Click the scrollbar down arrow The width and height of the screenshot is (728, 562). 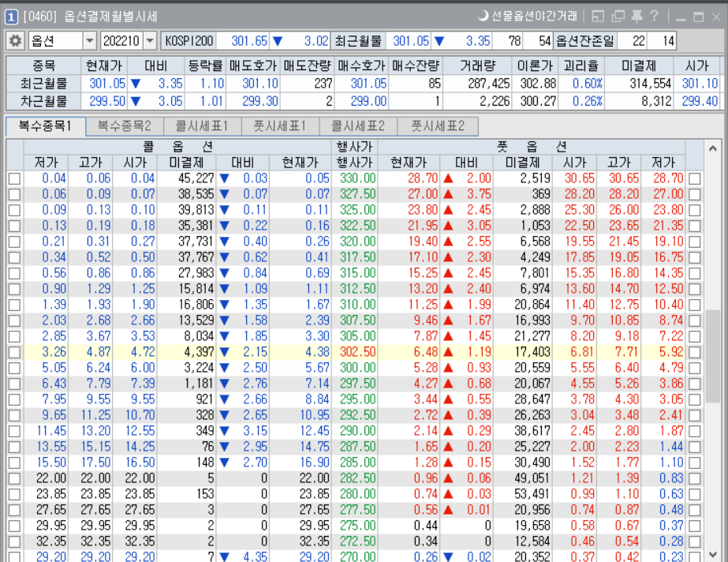tap(713, 554)
